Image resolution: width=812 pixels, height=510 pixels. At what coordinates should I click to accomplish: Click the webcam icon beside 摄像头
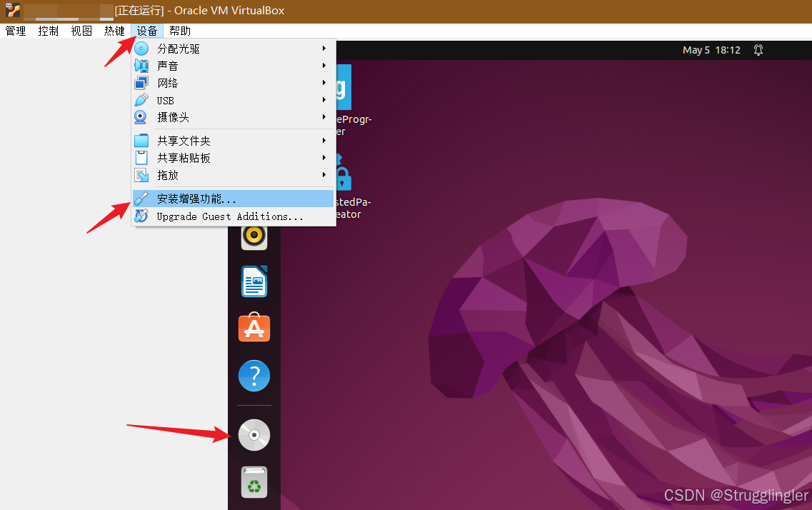coord(141,117)
